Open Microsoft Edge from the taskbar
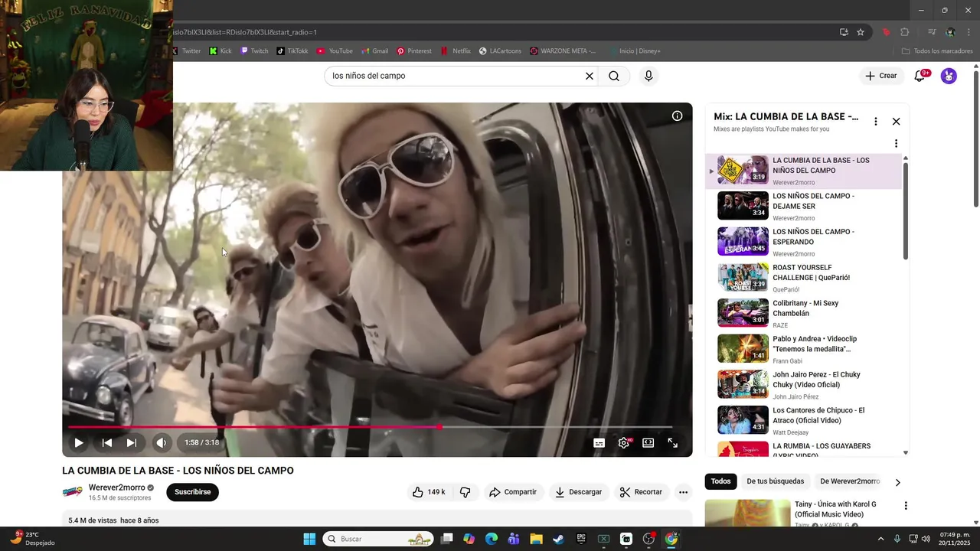This screenshot has width=980, height=551. pos(492,539)
